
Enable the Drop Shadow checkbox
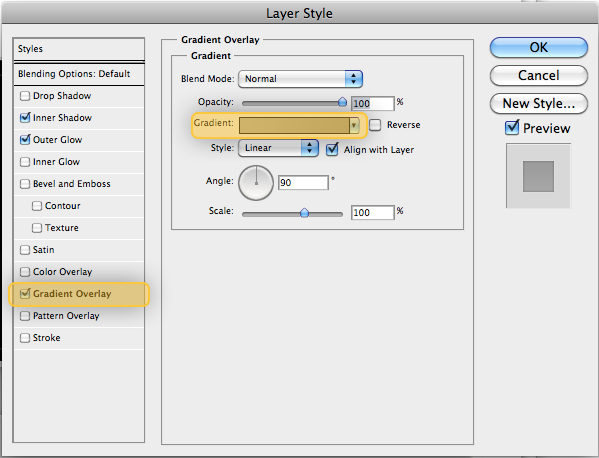(x=25, y=96)
